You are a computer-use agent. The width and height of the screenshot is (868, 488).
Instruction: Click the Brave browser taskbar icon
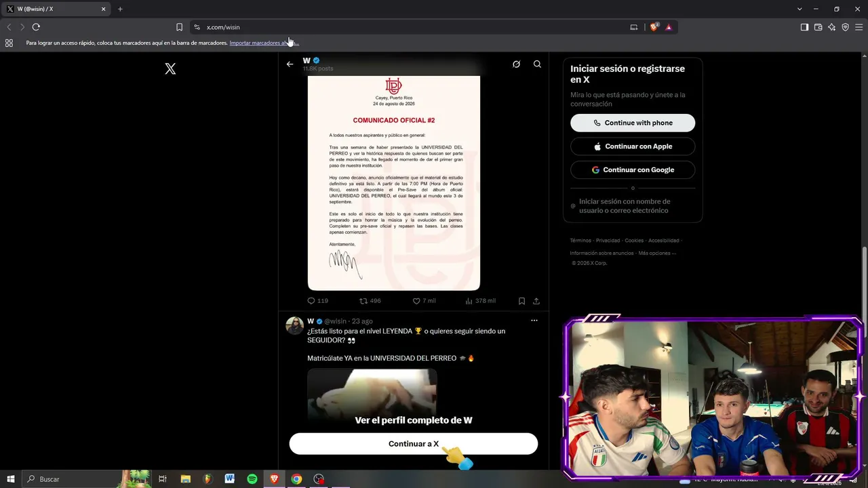coord(275,479)
